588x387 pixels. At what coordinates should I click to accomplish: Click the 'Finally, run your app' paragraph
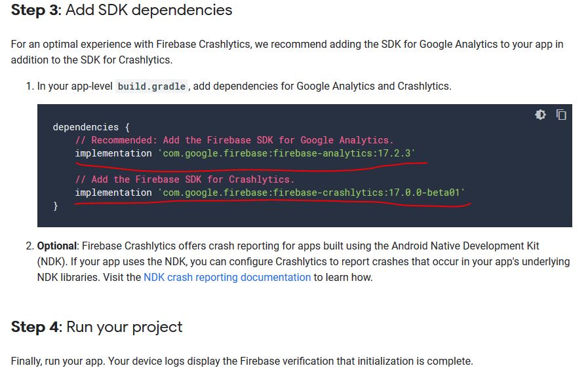click(242, 361)
